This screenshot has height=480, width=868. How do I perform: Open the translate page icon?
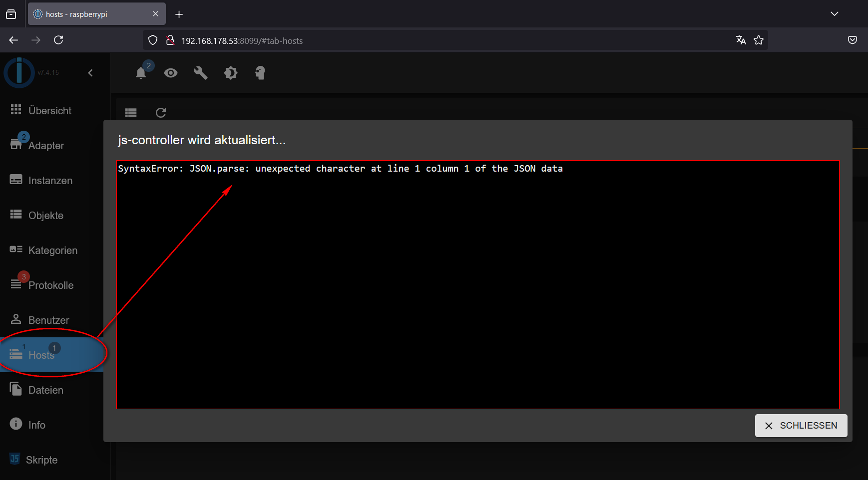click(741, 40)
